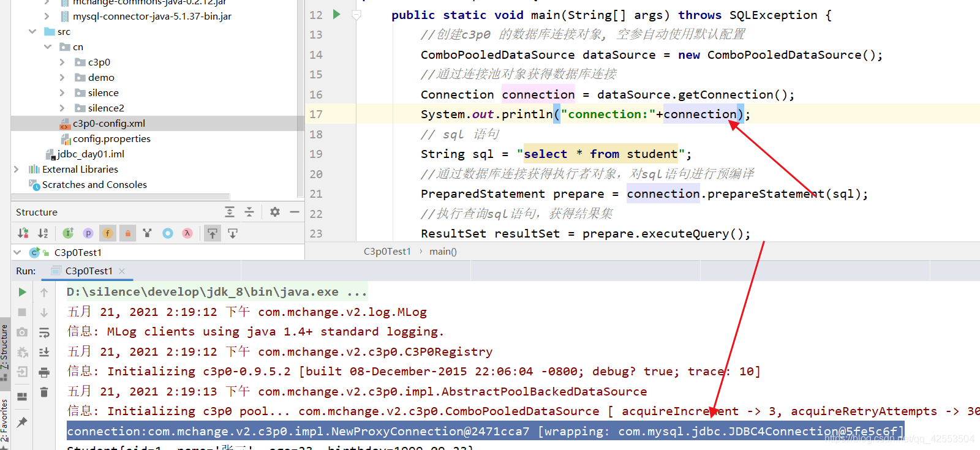Toggle Show Anonymous Classes blue circle icon
Image resolution: width=980 pixels, height=450 pixels.
coord(168,233)
